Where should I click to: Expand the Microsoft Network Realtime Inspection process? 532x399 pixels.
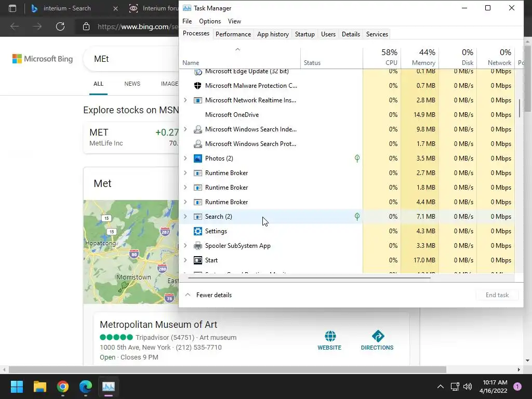click(185, 100)
